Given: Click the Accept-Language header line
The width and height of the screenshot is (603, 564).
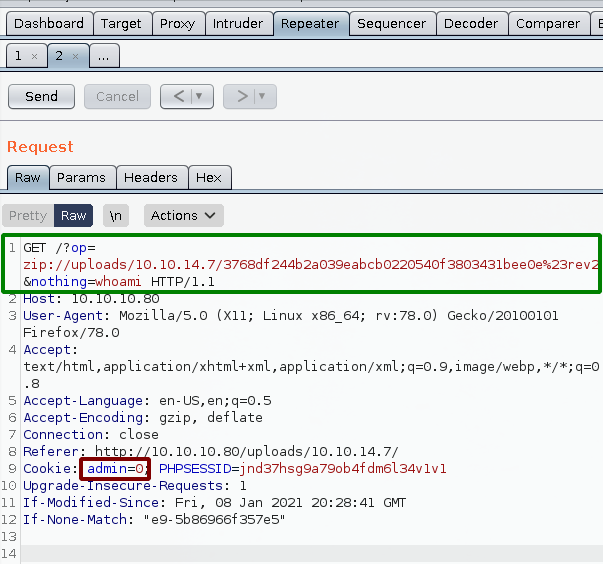Looking at the screenshot, I should click(147, 401).
